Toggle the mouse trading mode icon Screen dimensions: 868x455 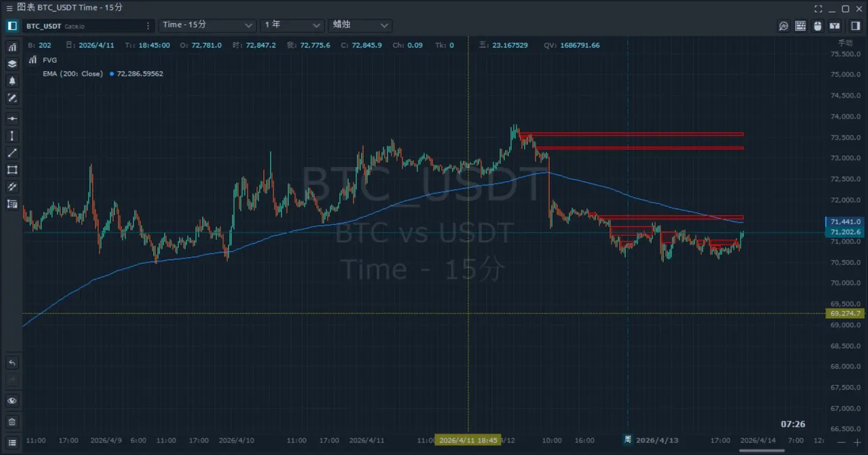click(x=817, y=26)
